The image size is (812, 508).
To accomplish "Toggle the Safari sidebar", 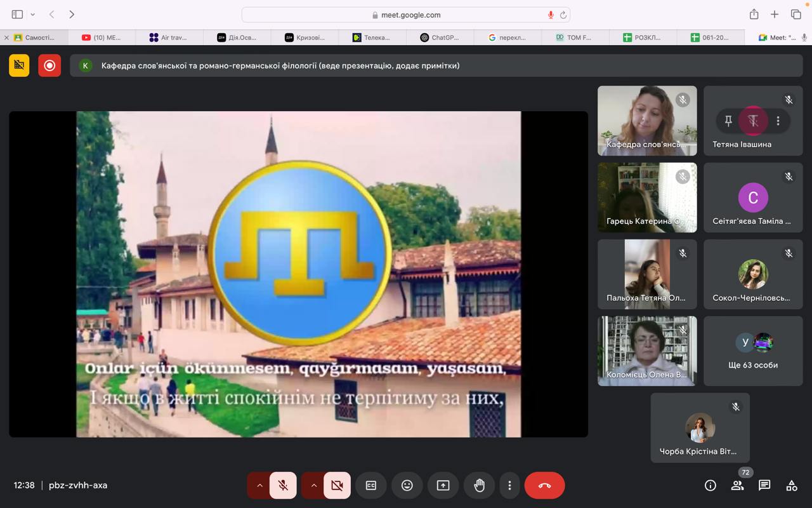I will tap(17, 14).
